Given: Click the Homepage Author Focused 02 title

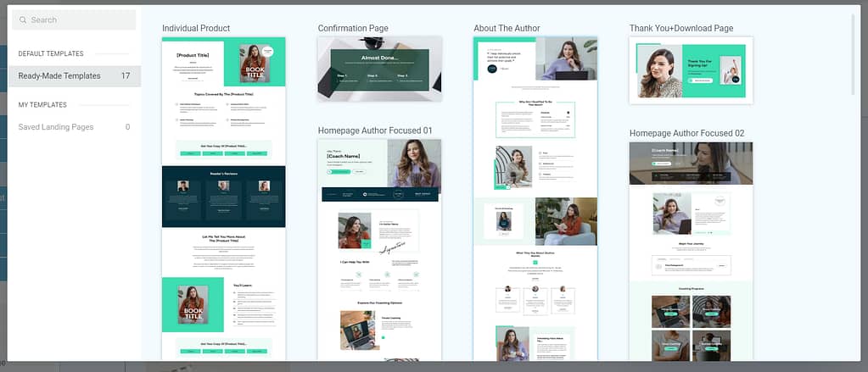Looking at the screenshot, I should click(687, 133).
